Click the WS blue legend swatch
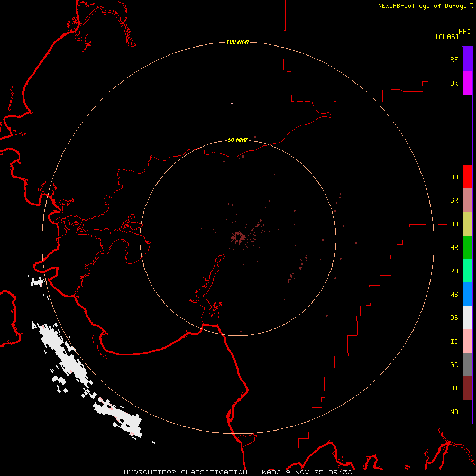This screenshot has width=476, height=476. coord(467,294)
